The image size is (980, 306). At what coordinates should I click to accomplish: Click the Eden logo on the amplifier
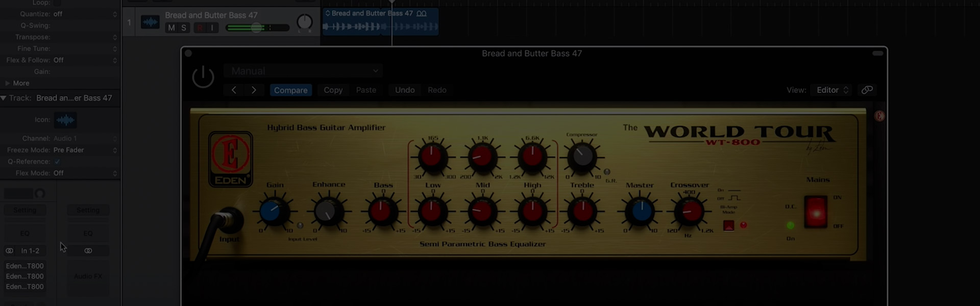[x=231, y=159]
